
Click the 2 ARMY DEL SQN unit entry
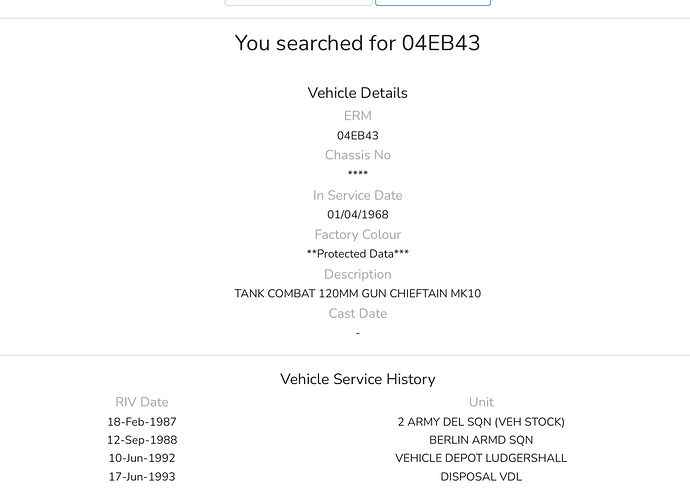[x=481, y=422]
